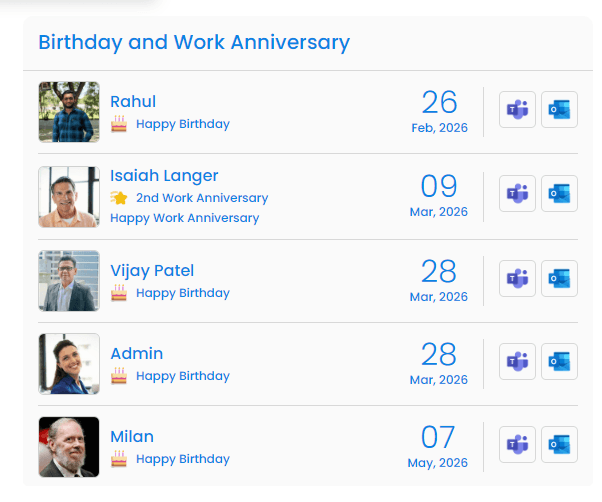Screen dimensions: 602x502
Task: Send Outlook email to Isaiah Langer
Action: click(x=559, y=194)
